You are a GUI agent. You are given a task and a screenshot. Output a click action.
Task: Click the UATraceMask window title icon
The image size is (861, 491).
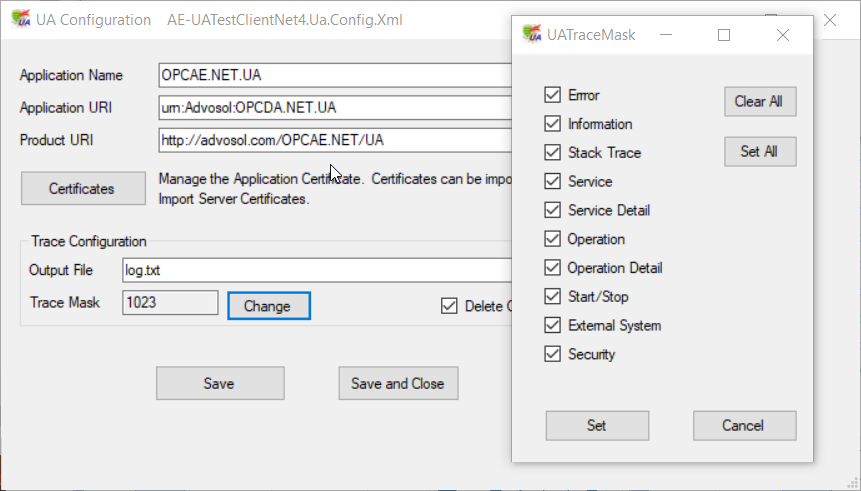tap(531, 35)
